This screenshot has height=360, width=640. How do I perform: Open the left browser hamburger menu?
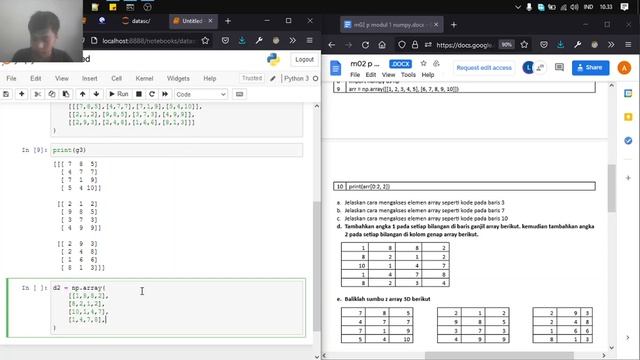pos(309,40)
